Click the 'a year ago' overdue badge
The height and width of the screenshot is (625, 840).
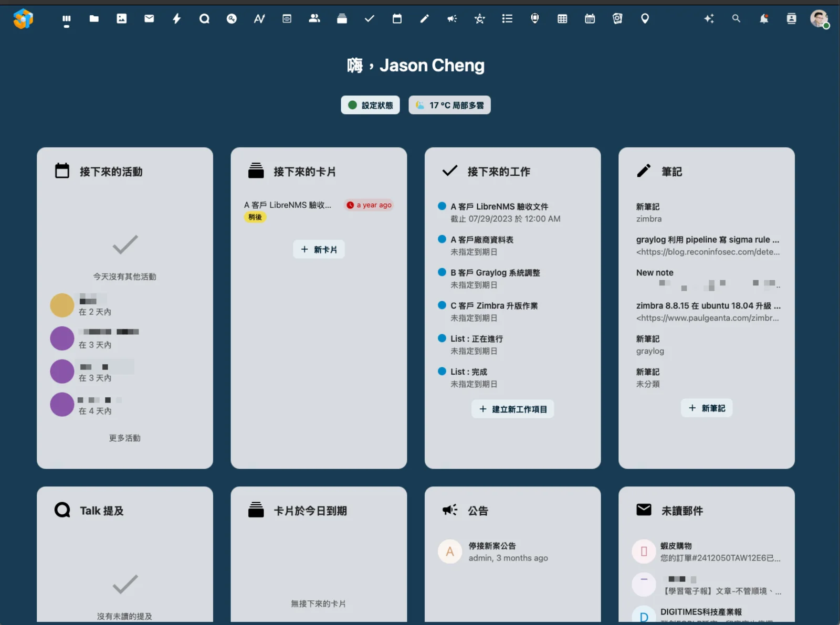click(369, 205)
